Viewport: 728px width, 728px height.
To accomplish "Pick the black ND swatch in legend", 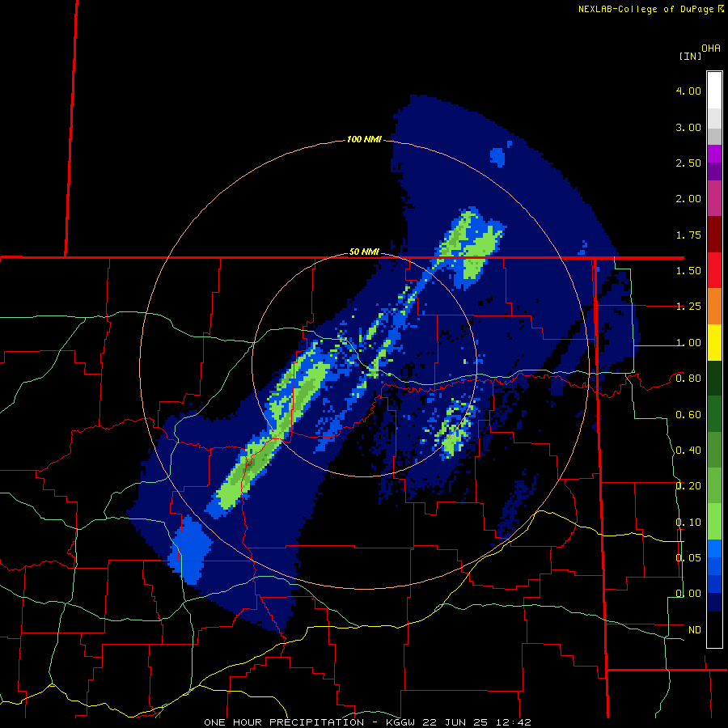I will [714, 629].
